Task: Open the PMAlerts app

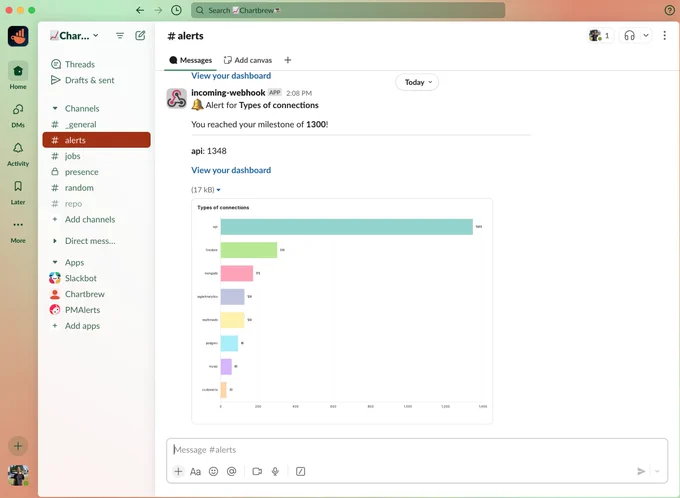Action: tap(96, 310)
